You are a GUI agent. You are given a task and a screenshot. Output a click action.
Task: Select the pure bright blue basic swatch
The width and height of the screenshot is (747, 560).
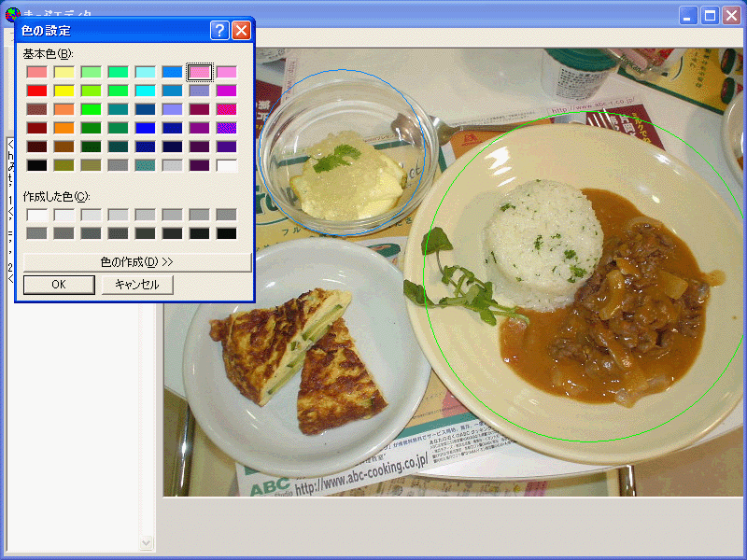click(146, 128)
